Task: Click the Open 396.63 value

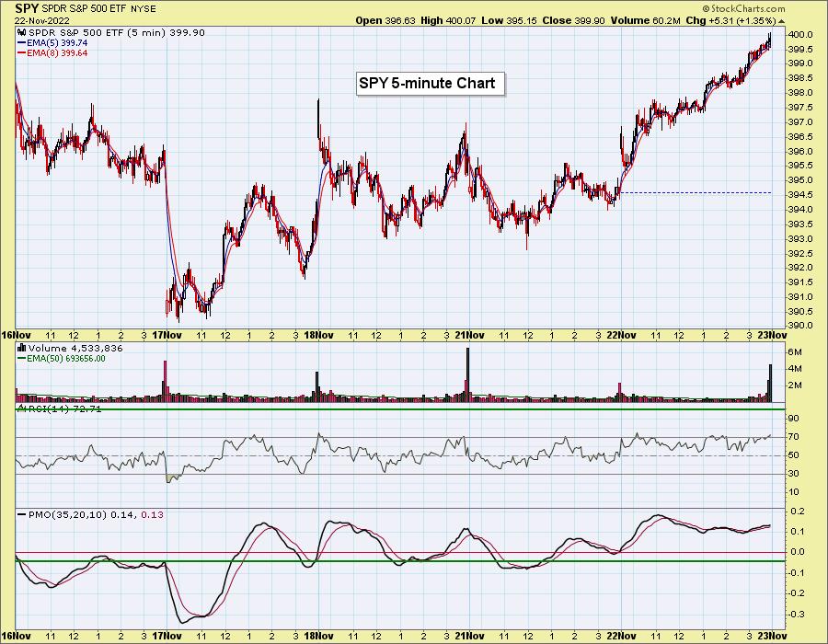Action: tap(385, 20)
